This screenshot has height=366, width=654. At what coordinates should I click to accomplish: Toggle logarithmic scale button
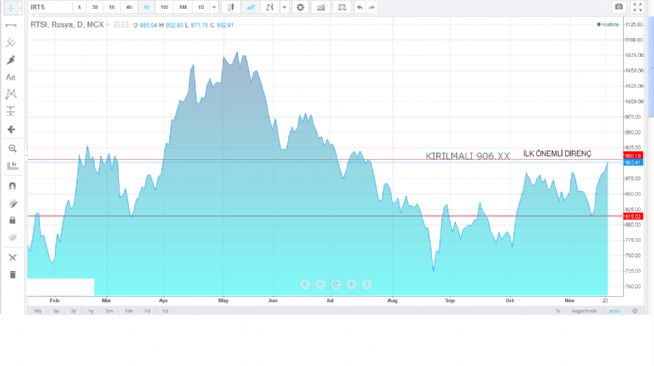(584, 311)
